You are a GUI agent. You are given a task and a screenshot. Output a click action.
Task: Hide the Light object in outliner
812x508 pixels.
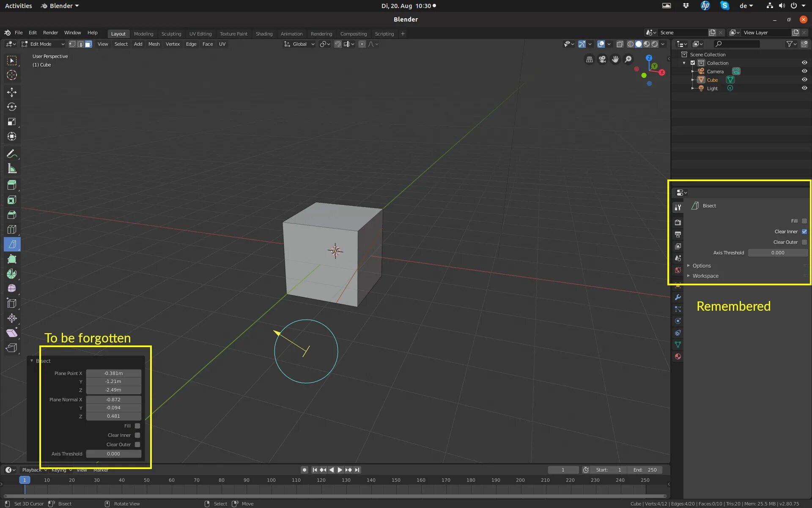point(804,88)
